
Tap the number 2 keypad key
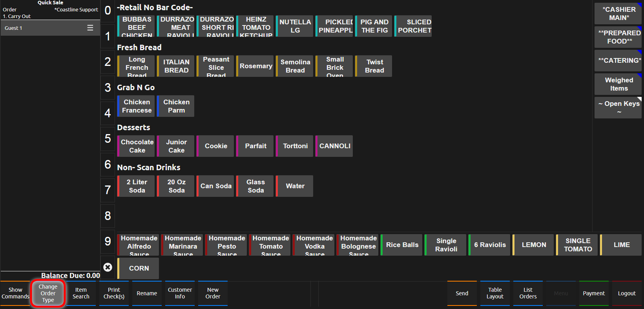click(108, 62)
